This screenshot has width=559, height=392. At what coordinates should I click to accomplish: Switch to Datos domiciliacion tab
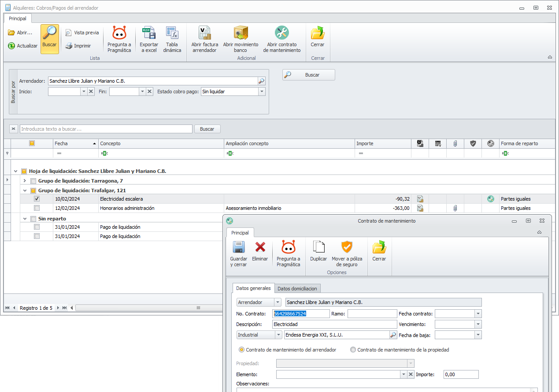[x=297, y=289]
